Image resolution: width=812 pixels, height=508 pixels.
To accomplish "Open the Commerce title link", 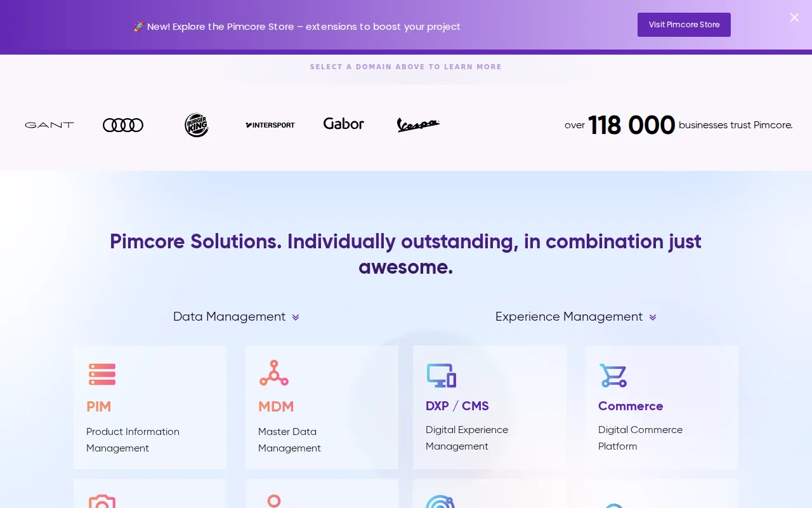I will click(631, 406).
